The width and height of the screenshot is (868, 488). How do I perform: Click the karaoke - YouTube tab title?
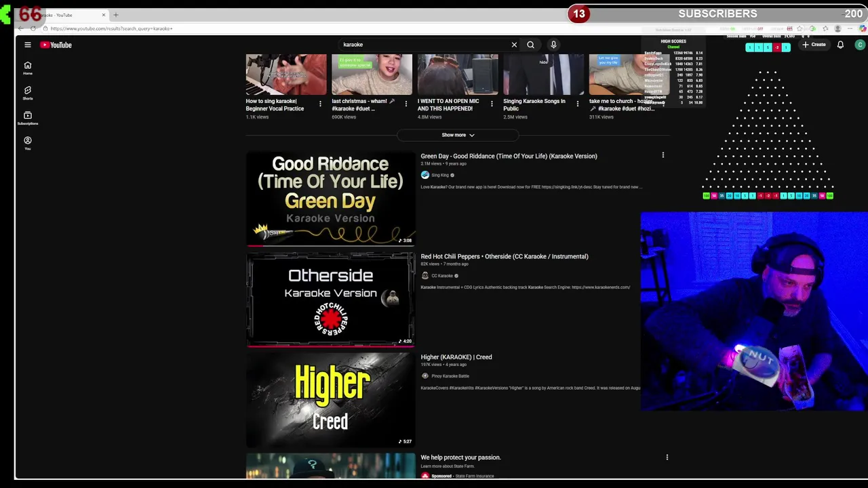pos(57,15)
